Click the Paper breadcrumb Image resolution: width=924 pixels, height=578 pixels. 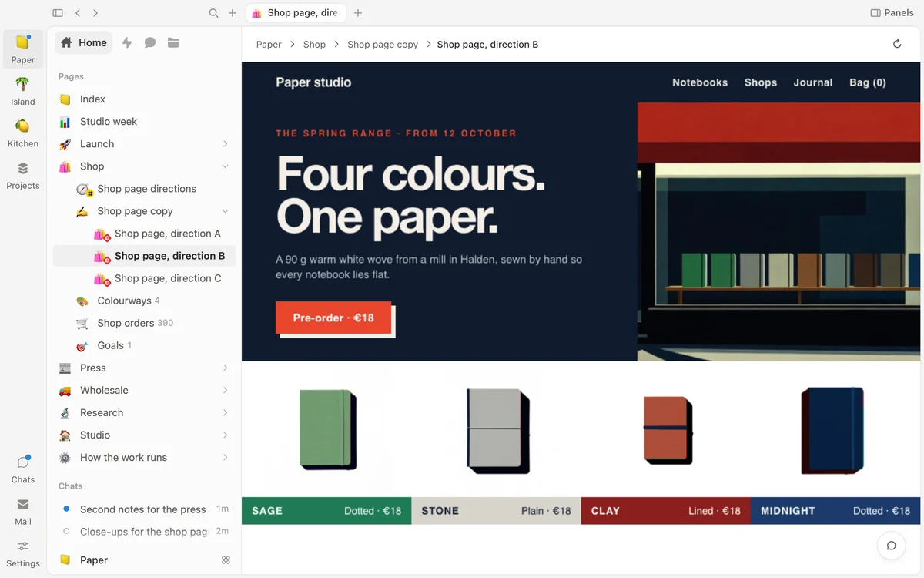269,45
